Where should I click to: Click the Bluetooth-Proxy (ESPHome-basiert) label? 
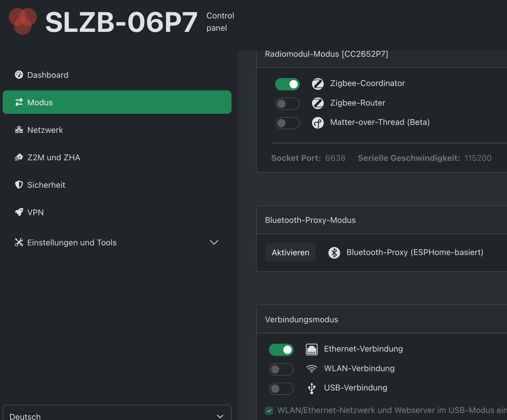coord(415,252)
